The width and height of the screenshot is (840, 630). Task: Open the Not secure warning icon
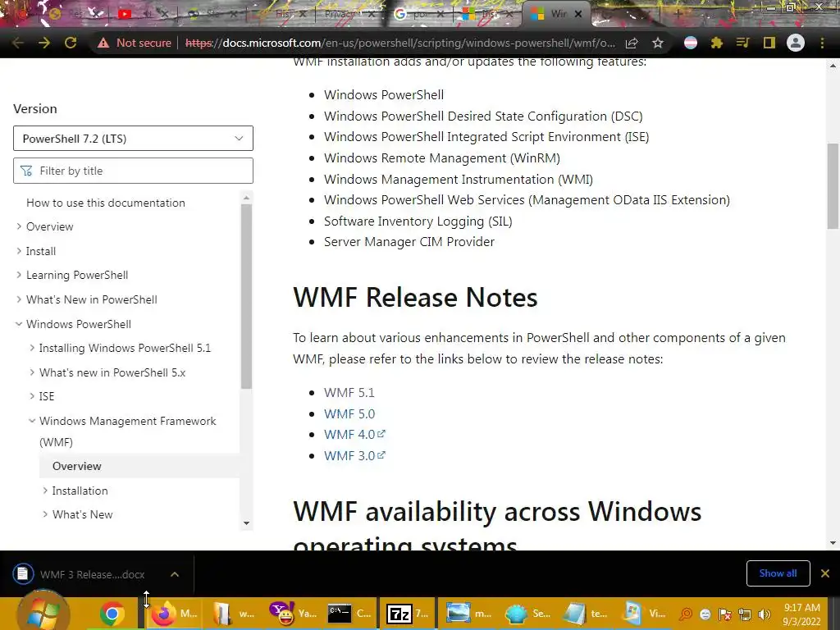coord(103,43)
